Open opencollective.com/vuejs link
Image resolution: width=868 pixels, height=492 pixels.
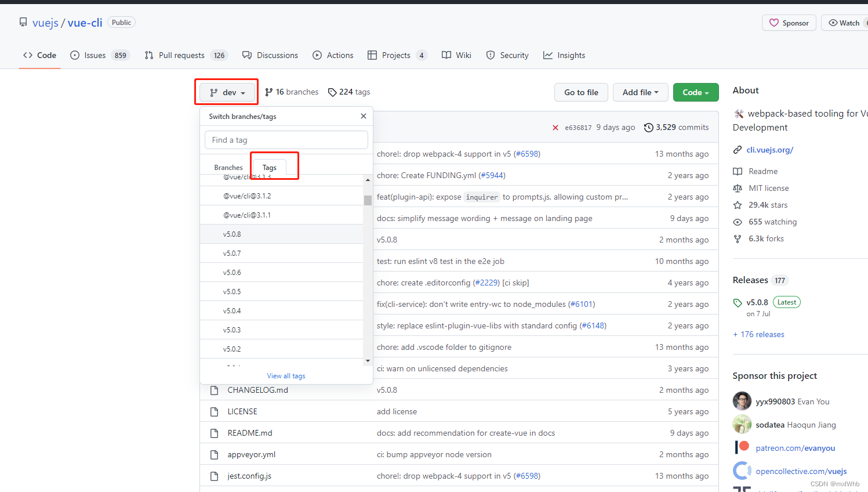point(801,471)
